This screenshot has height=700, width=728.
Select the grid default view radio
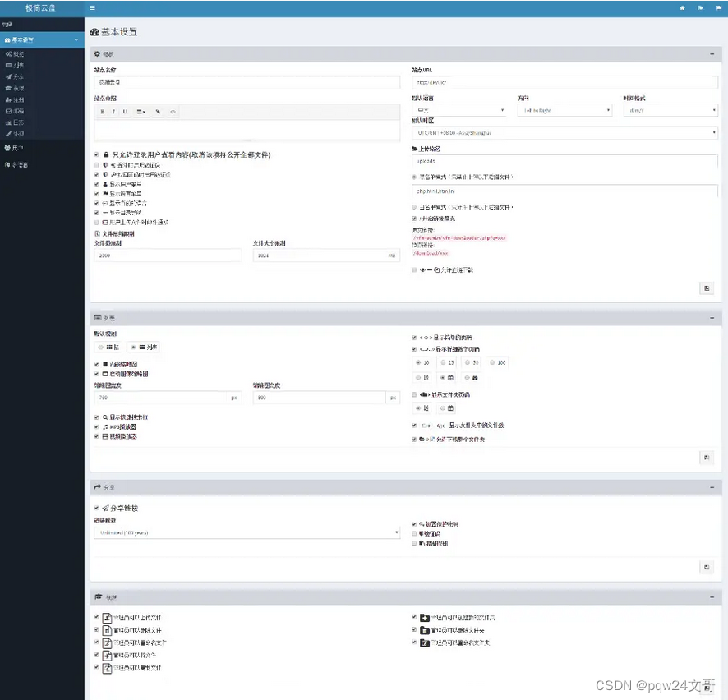(x=100, y=348)
